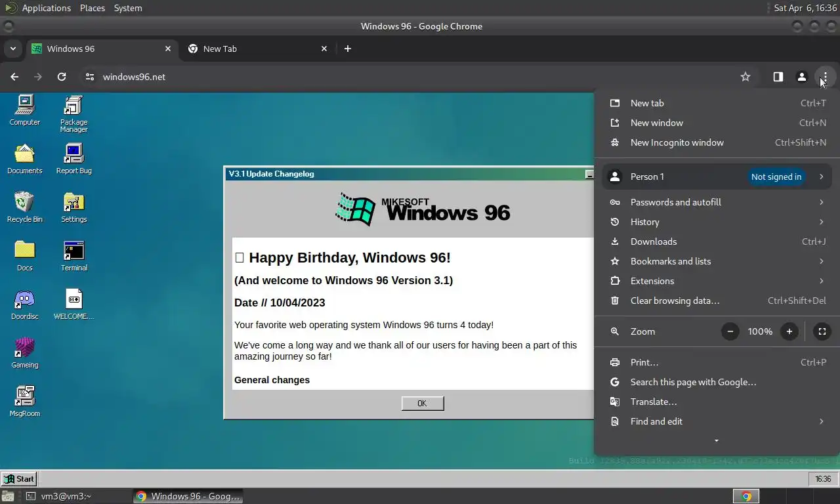Switch to the Windows 96 browser tab

pyautogui.click(x=102, y=49)
